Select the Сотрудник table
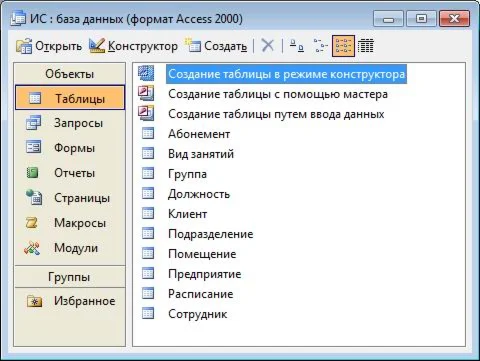The height and width of the screenshot is (361, 480). point(198,314)
